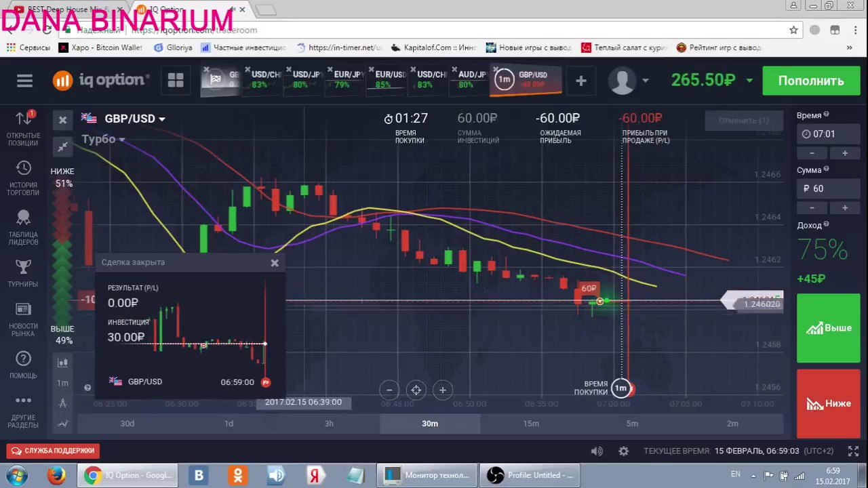This screenshot has height=488, width=868.
Task: Open Firefox from the taskbar
Action: pos(56,475)
